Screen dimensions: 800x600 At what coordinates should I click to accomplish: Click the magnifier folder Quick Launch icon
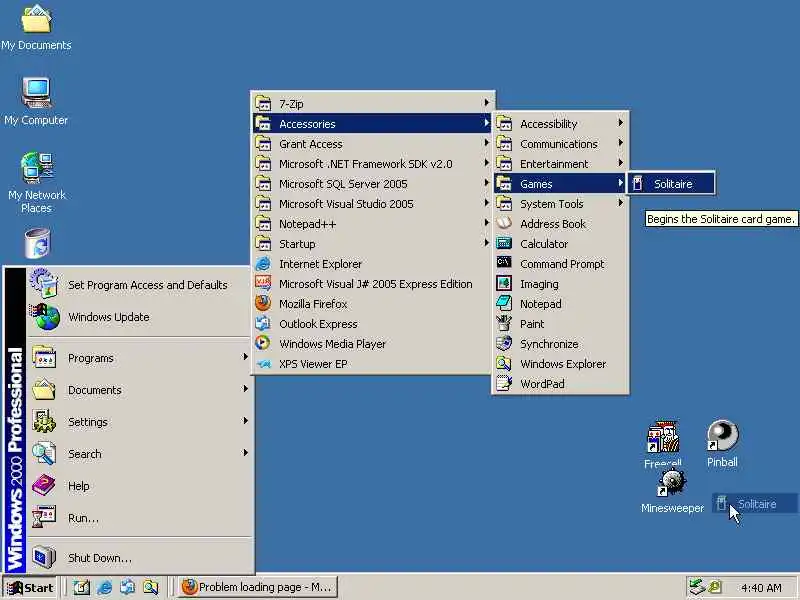point(151,588)
